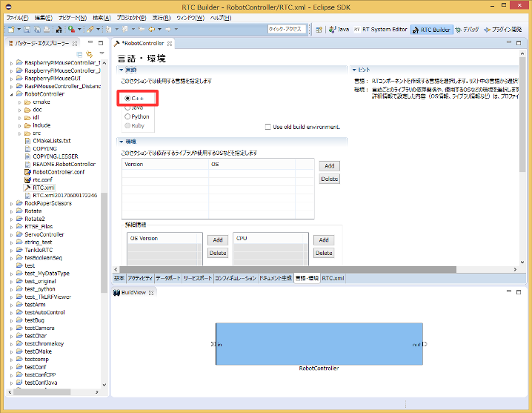Viewport: 532px width, 413px height.
Task: Close the BuildView panel tab
Action: click(150, 293)
